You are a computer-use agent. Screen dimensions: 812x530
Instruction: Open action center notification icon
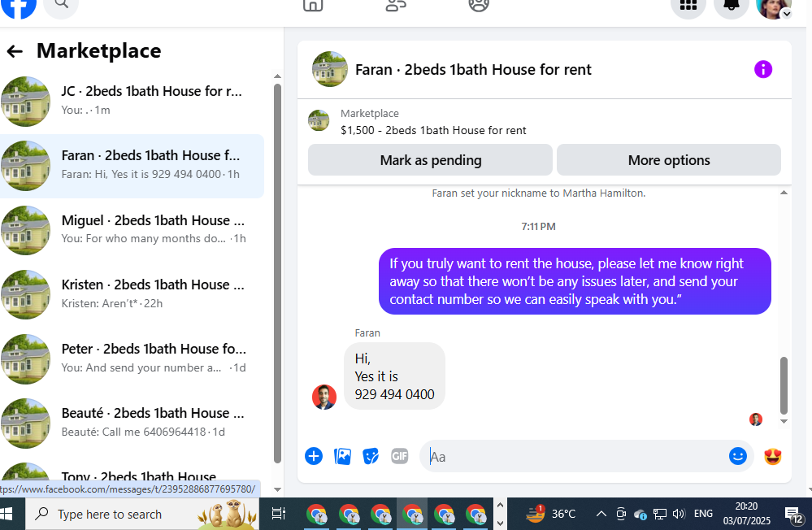[793, 515]
